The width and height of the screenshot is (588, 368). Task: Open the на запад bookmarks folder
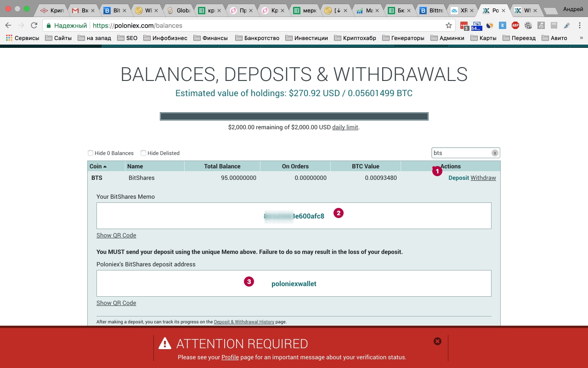[x=94, y=38]
